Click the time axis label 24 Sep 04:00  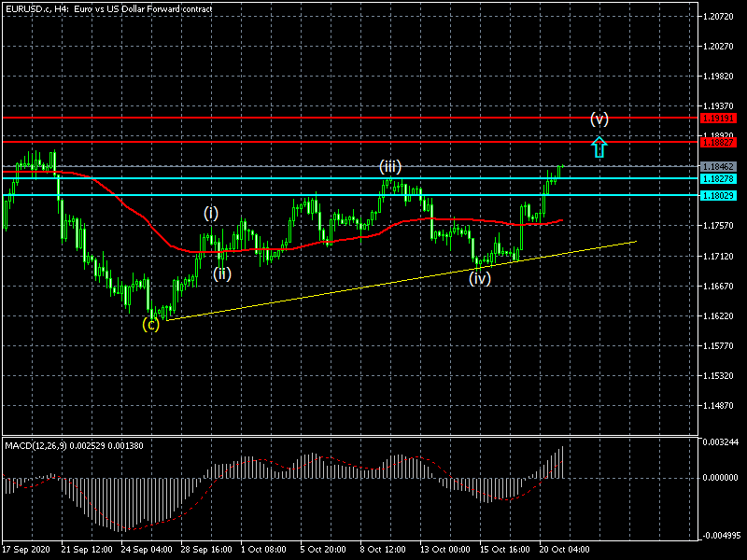click(x=147, y=550)
